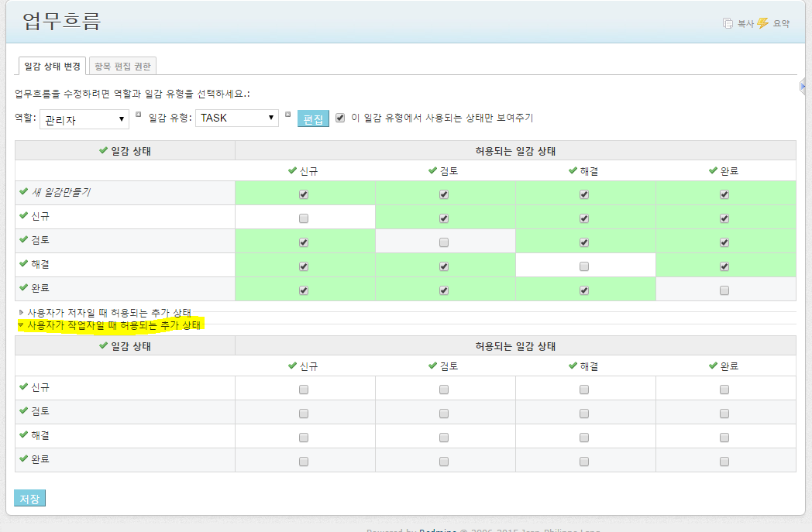Click the 편집 button
The image size is (812, 532).
click(x=313, y=119)
